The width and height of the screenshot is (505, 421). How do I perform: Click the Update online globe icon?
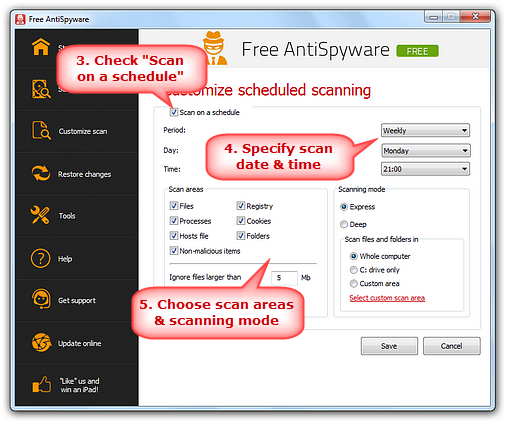41,342
